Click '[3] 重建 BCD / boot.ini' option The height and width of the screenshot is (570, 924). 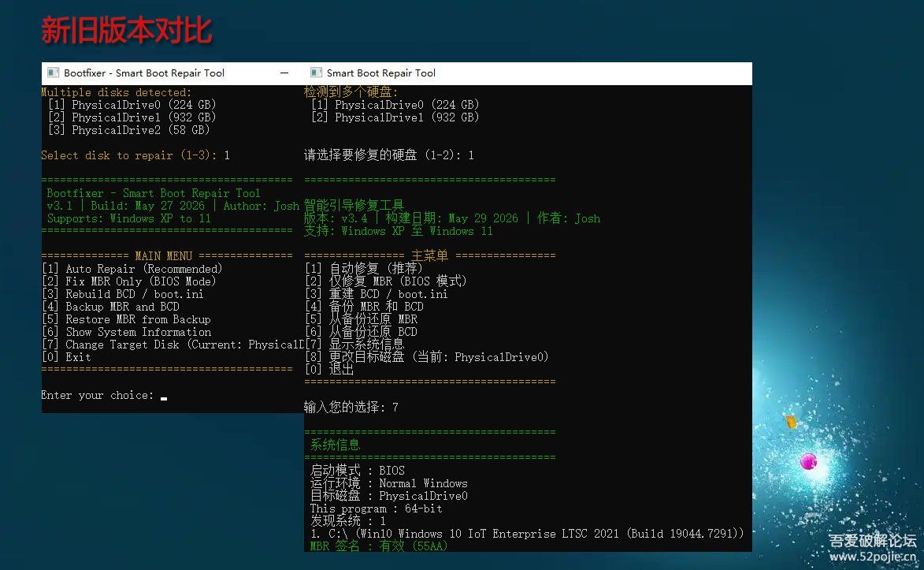(377, 294)
